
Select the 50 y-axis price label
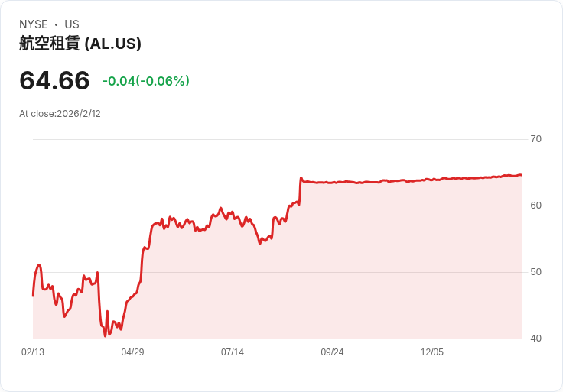coord(536,272)
